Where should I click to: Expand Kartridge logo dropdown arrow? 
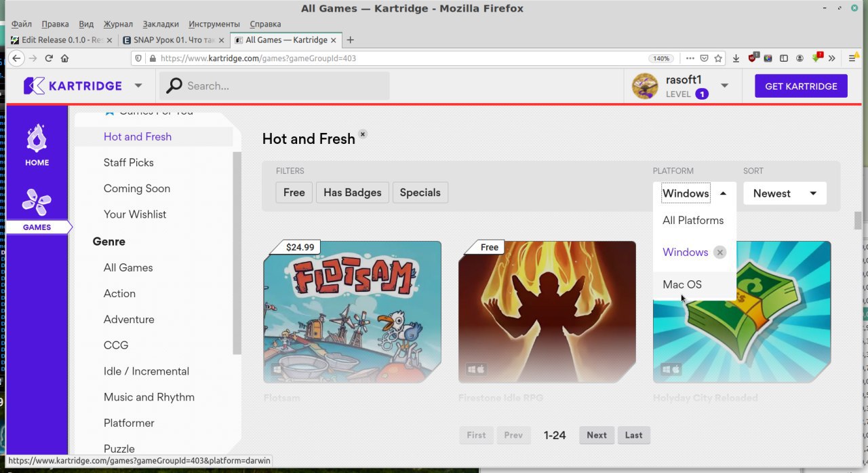tap(138, 86)
